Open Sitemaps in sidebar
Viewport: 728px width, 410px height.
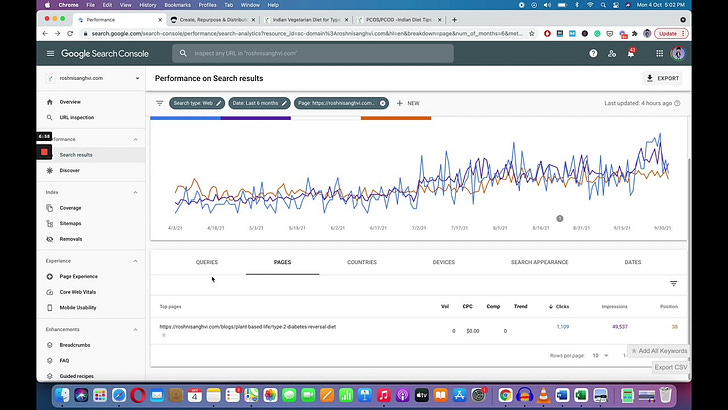pos(70,223)
